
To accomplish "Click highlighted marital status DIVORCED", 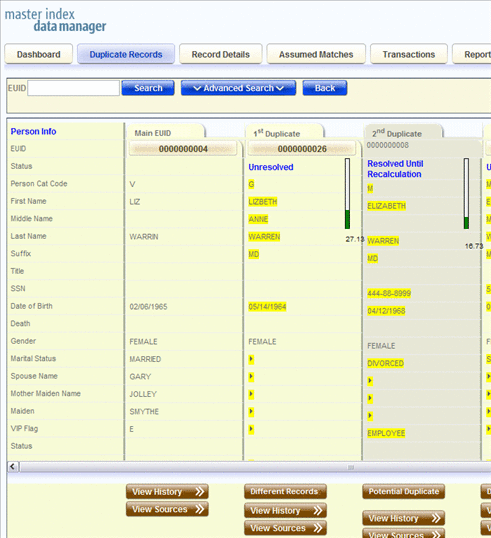I will coord(385,363).
